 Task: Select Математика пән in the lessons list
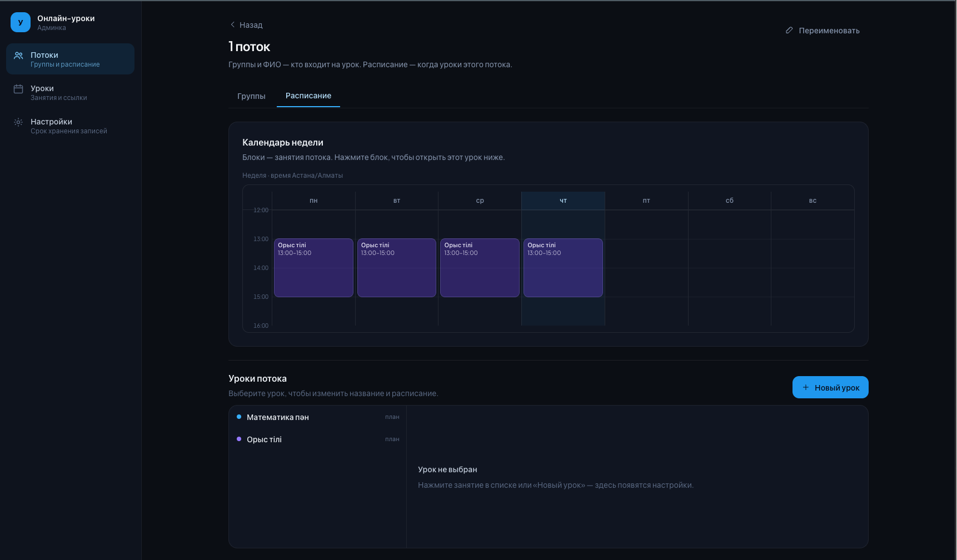[x=318, y=417]
